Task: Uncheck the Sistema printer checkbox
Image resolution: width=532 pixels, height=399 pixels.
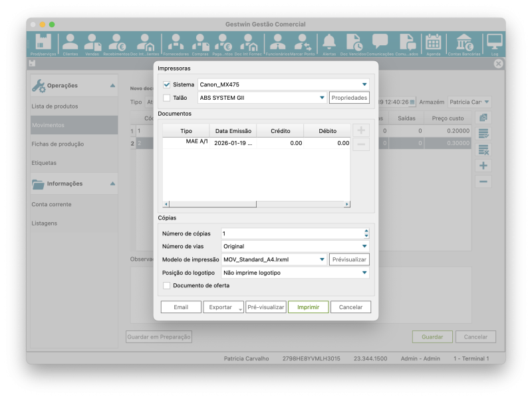Action: click(167, 84)
